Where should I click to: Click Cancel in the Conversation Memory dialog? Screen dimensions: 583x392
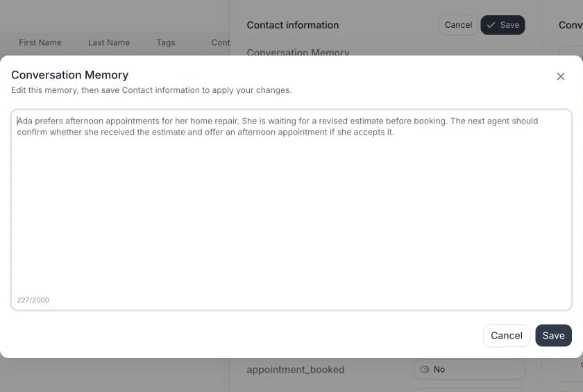pyautogui.click(x=507, y=336)
